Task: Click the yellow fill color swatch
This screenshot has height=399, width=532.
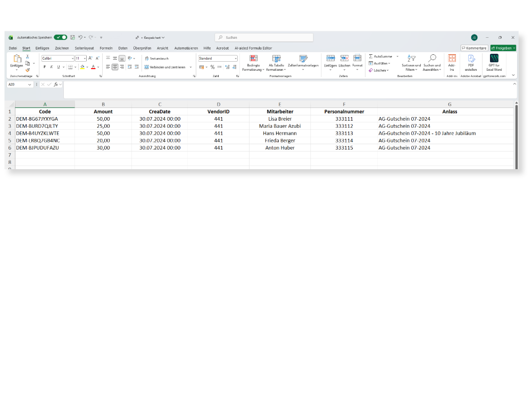Action: coord(82,67)
